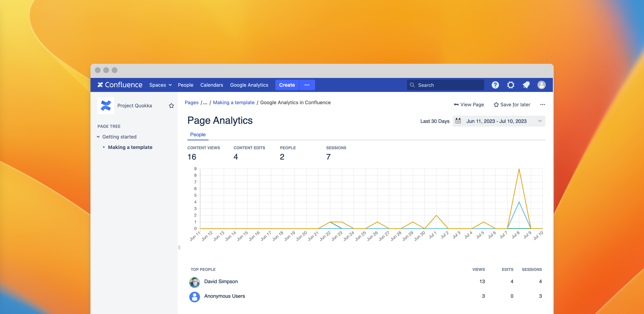644x314 pixels.
Task: Open the notifications icon in header
Action: point(526,85)
